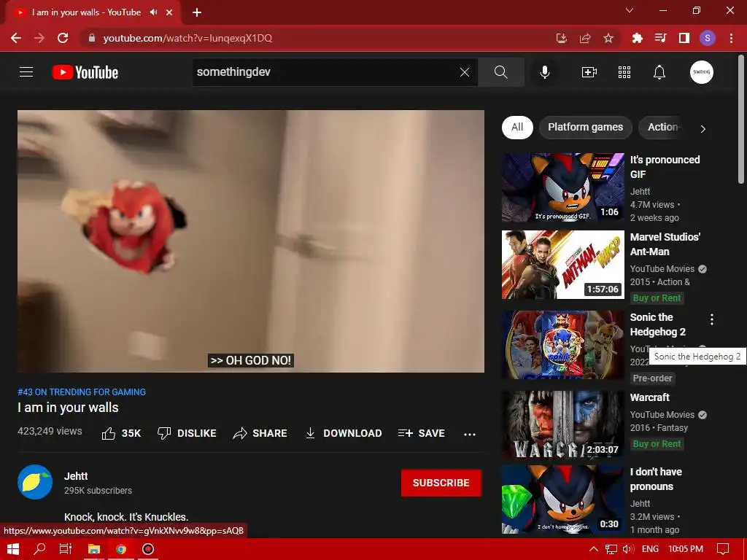Image resolution: width=747 pixels, height=560 pixels.
Task: Open the notifications bell
Action: point(659,72)
